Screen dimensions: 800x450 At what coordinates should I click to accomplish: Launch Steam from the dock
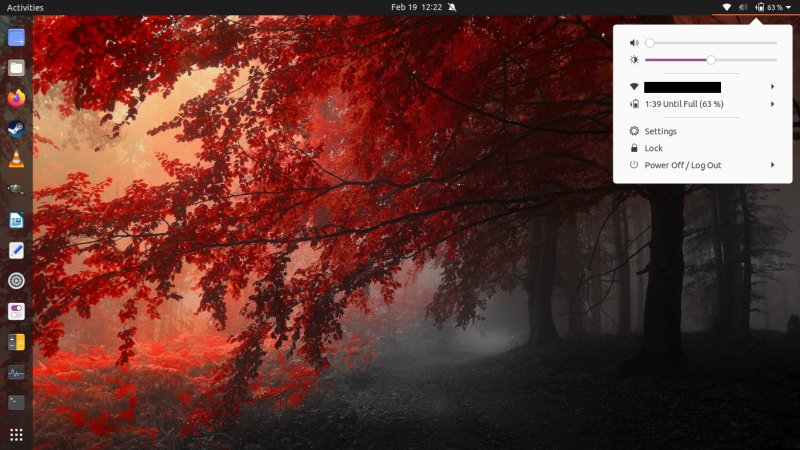point(16,129)
